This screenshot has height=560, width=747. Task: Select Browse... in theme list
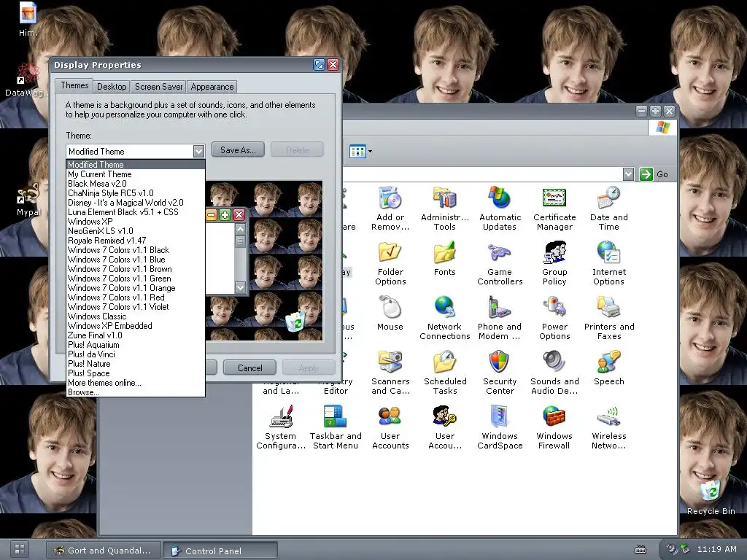click(x=135, y=392)
